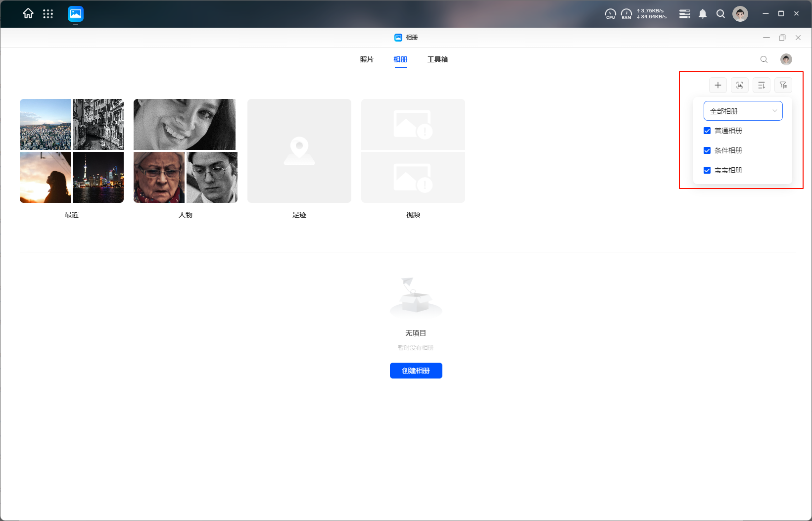Viewport: 812px width, 521px height.
Task: Click the 创建相册 button
Action: tap(416, 371)
